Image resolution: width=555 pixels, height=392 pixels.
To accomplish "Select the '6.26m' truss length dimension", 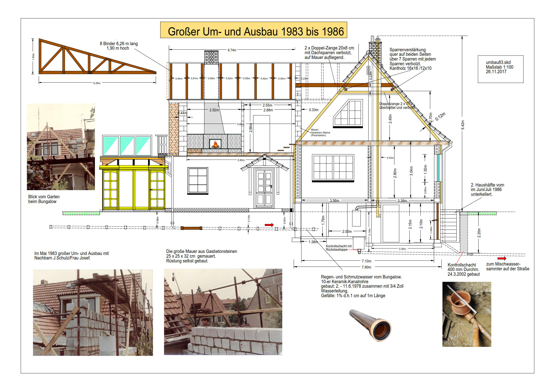I will click(x=97, y=83).
